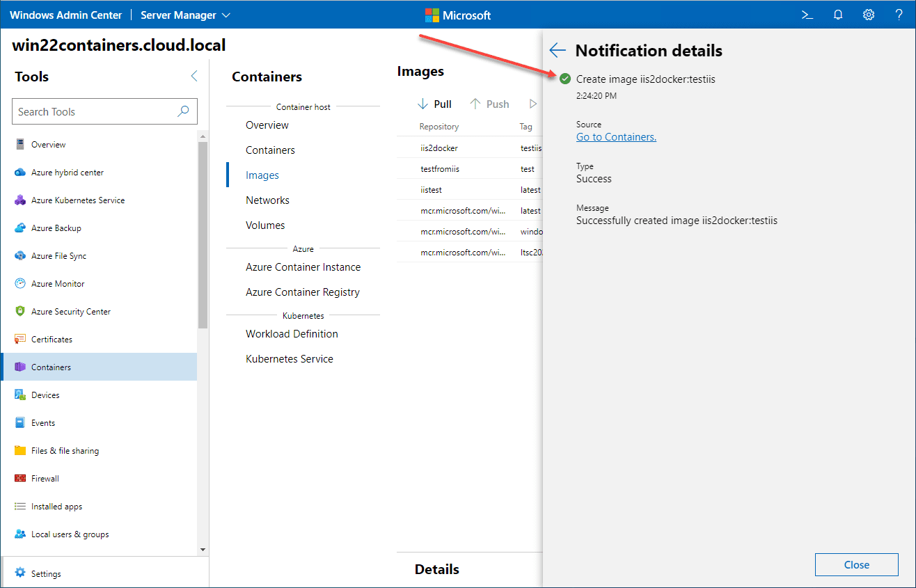Click into the Search Tools field
Screen dimensions: 916x588
pos(94,111)
